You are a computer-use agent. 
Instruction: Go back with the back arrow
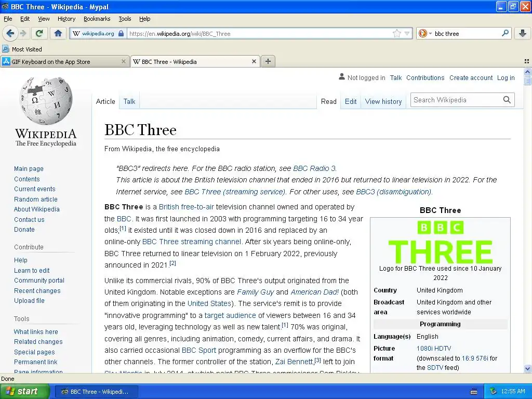click(10, 33)
